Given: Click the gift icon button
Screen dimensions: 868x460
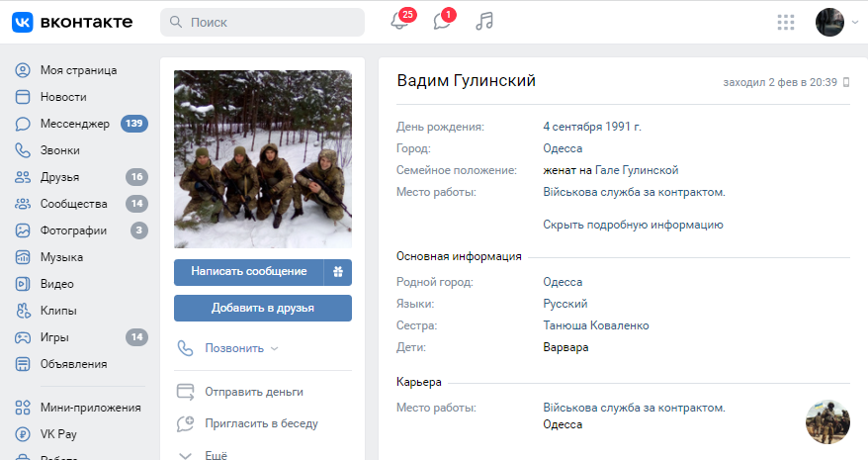Looking at the screenshot, I should tap(338, 272).
